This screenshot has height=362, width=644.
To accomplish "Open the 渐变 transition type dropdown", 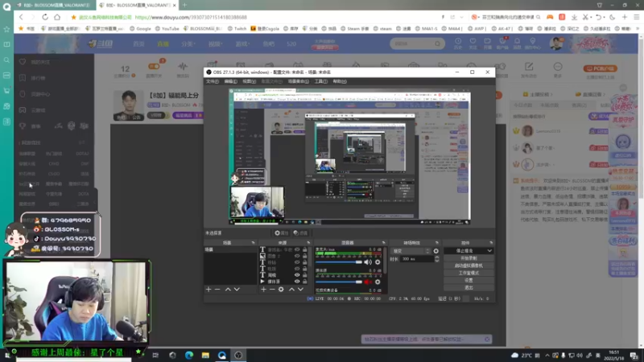I will coord(411,251).
